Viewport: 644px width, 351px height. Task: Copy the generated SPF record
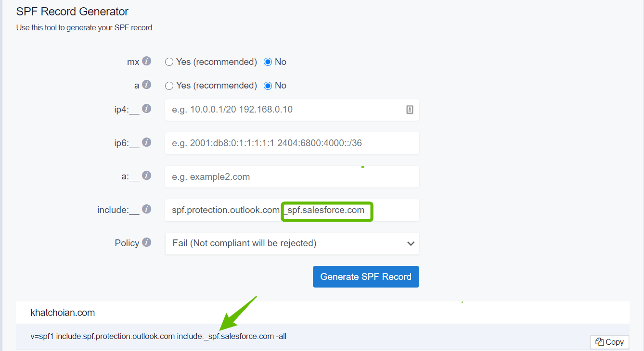[609, 342]
